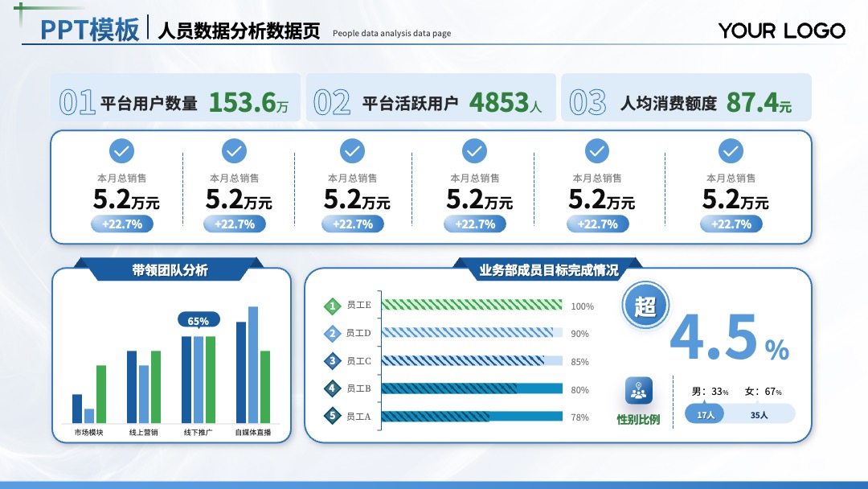Select the 87.4元 value
868x489 pixels.
tap(759, 102)
